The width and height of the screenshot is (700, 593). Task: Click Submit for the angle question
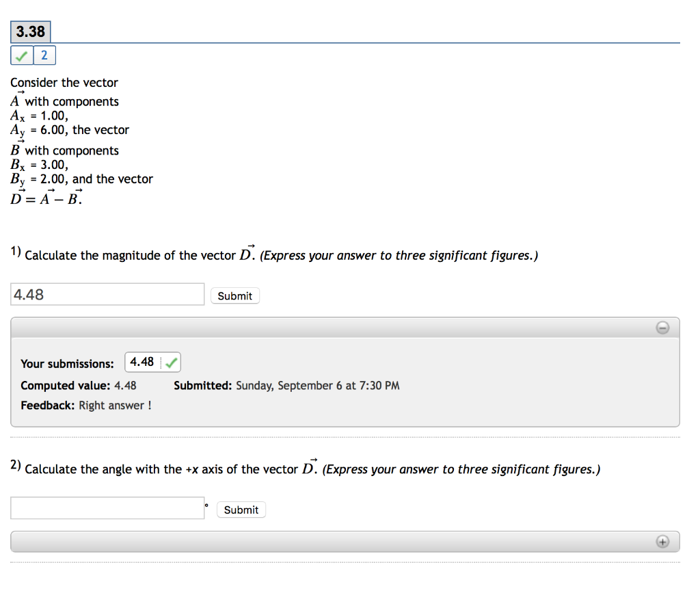click(241, 509)
